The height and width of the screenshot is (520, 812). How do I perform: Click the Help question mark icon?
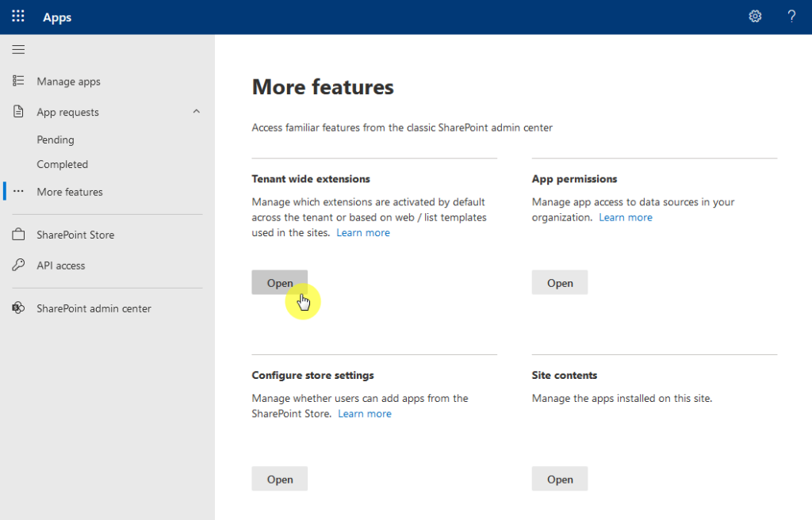[x=791, y=17]
